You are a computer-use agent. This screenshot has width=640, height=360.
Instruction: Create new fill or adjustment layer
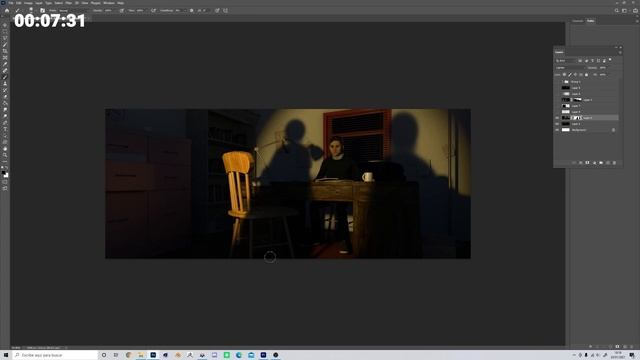[594, 162]
